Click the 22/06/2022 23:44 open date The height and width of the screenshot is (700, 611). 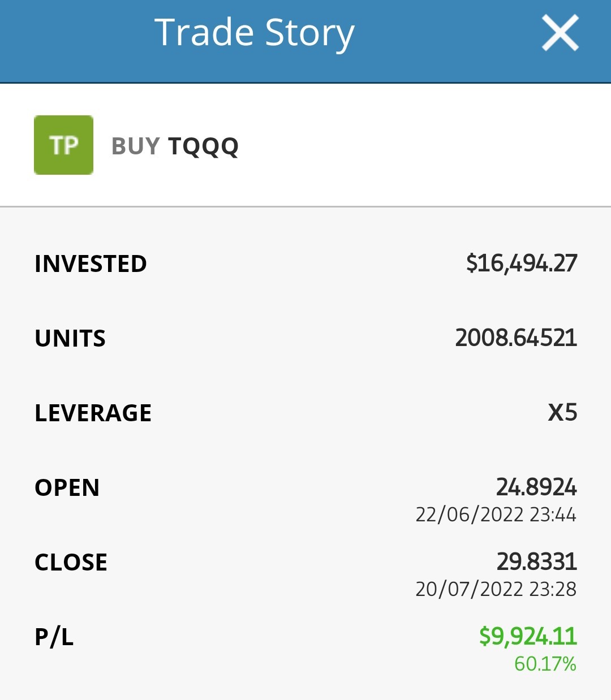click(496, 515)
